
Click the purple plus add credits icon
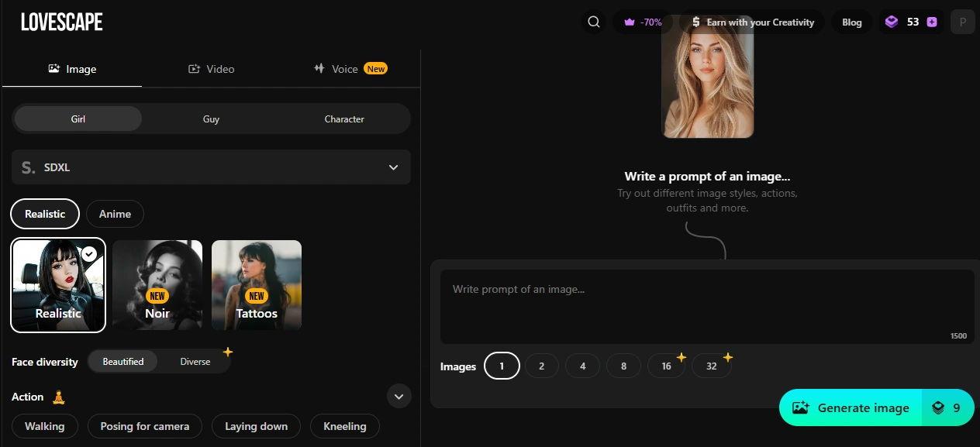click(x=932, y=22)
